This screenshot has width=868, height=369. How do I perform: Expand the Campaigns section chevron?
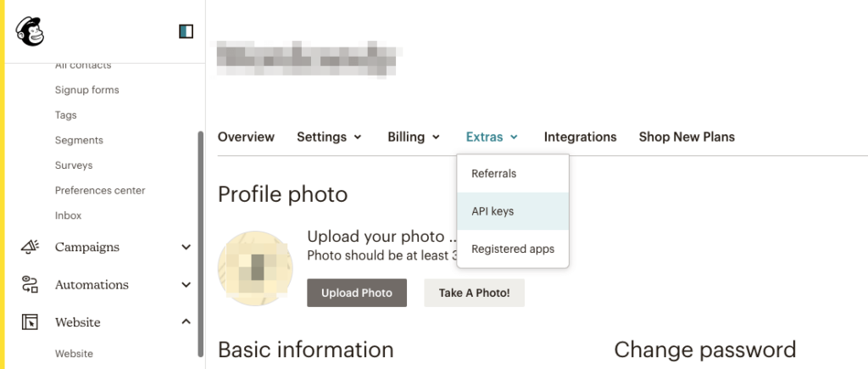point(186,248)
